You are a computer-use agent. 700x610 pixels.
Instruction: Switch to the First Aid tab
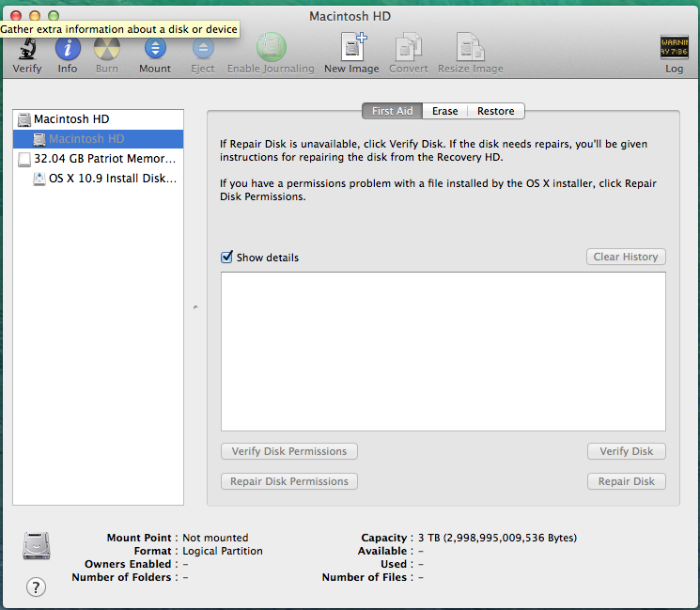[392, 111]
